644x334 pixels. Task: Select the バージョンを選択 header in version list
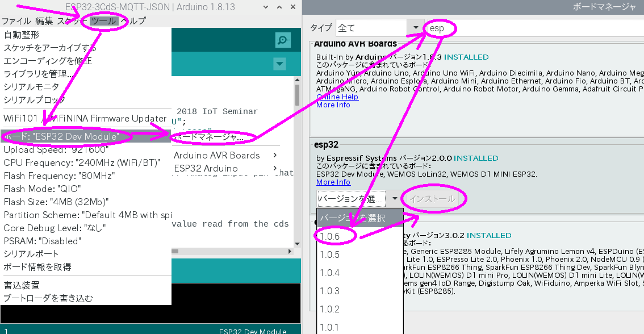pyautogui.click(x=360, y=218)
